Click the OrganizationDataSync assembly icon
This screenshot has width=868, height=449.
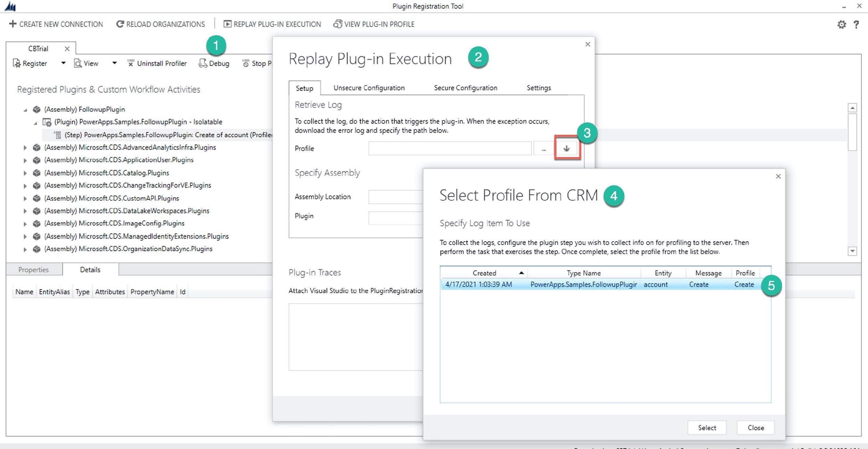(x=36, y=249)
